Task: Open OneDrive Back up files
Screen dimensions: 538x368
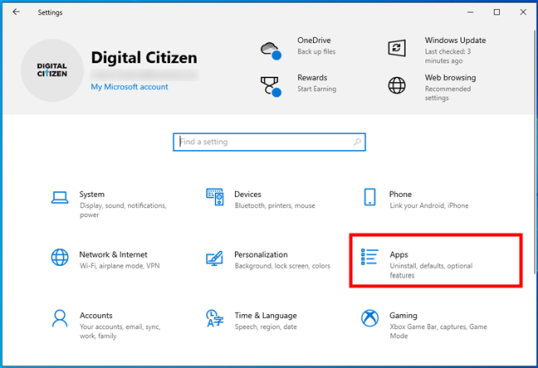Action: 316,46
